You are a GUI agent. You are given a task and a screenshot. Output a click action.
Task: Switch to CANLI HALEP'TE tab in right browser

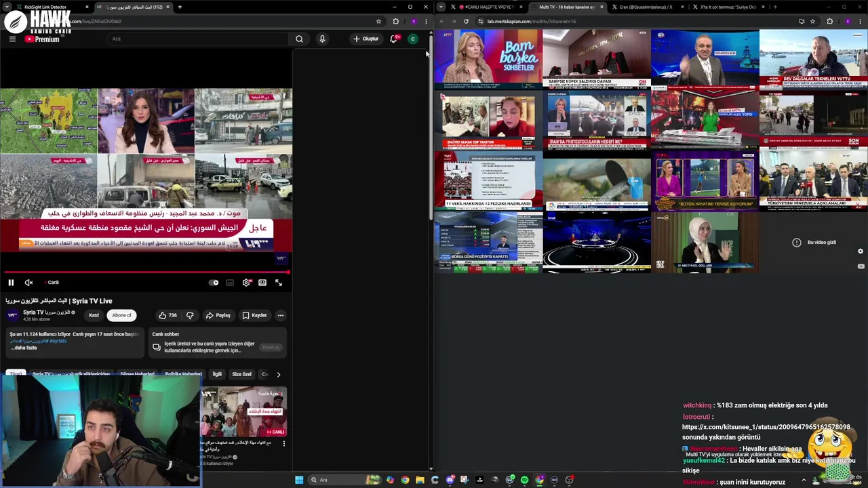(x=486, y=7)
